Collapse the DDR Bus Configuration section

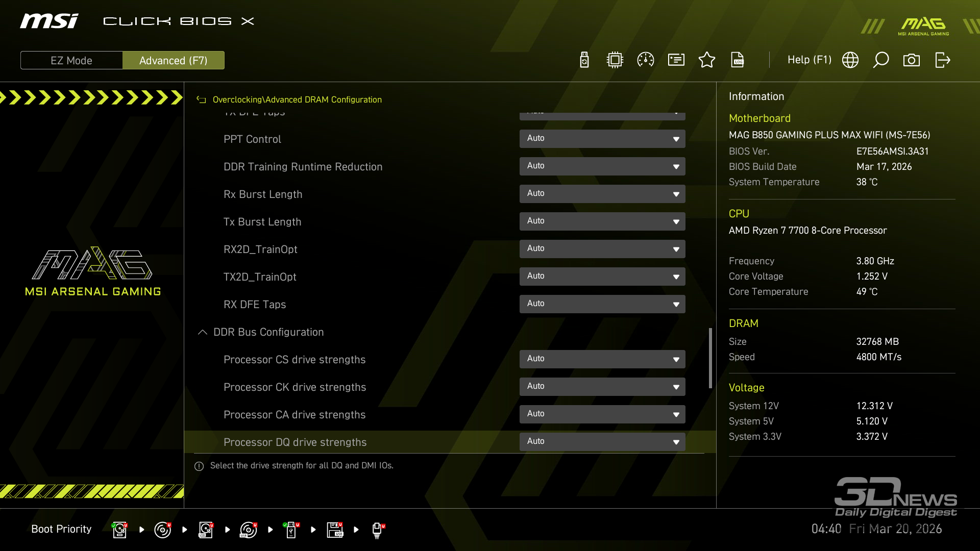pos(203,332)
